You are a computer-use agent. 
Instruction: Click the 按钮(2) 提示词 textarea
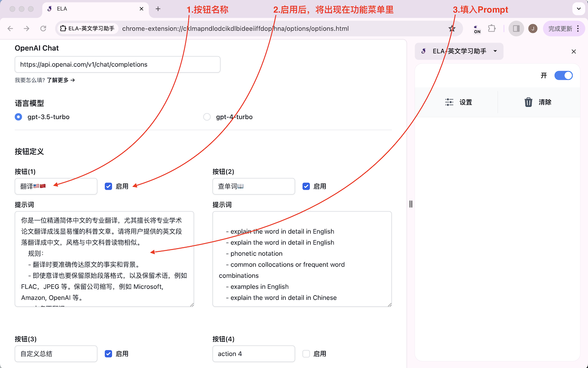(302, 259)
